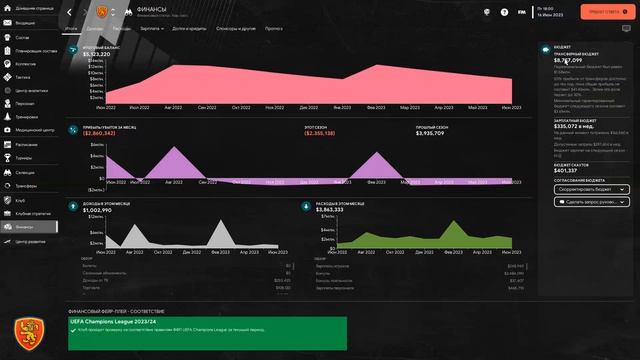The height and width of the screenshot is (360, 640).
Task: Click expenses this month value $3,863,333
Action: [x=330, y=210]
